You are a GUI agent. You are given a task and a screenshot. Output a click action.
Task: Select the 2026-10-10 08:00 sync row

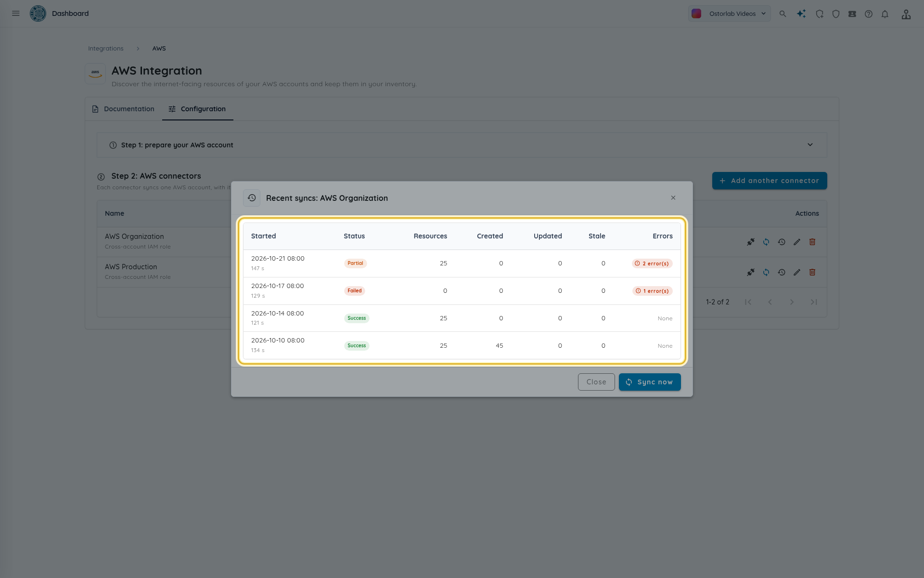click(462, 345)
